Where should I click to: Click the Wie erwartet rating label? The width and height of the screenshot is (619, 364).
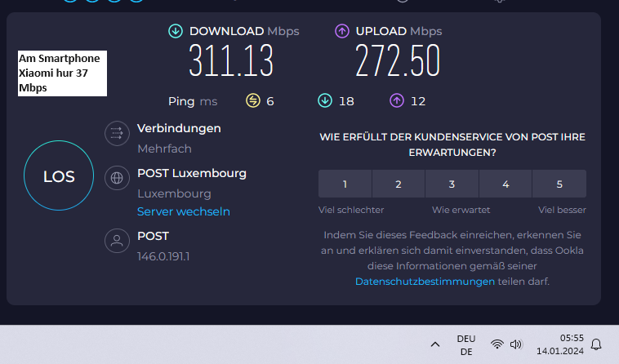tap(461, 210)
